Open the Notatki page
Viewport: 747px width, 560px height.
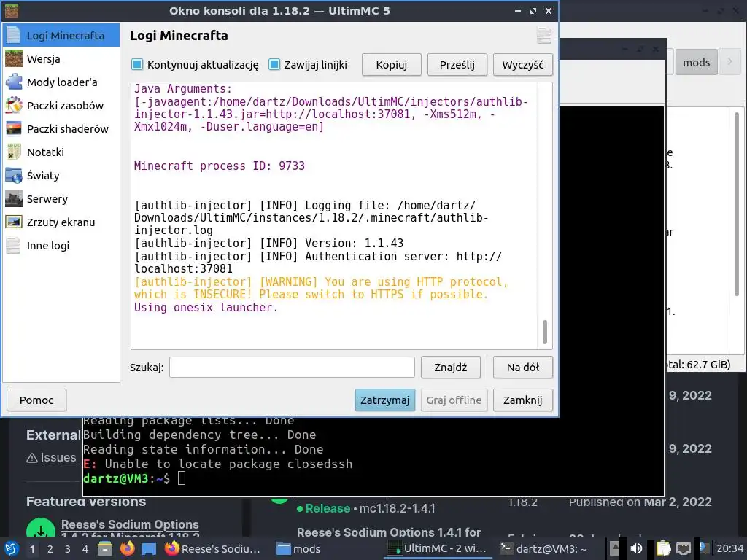61,152
